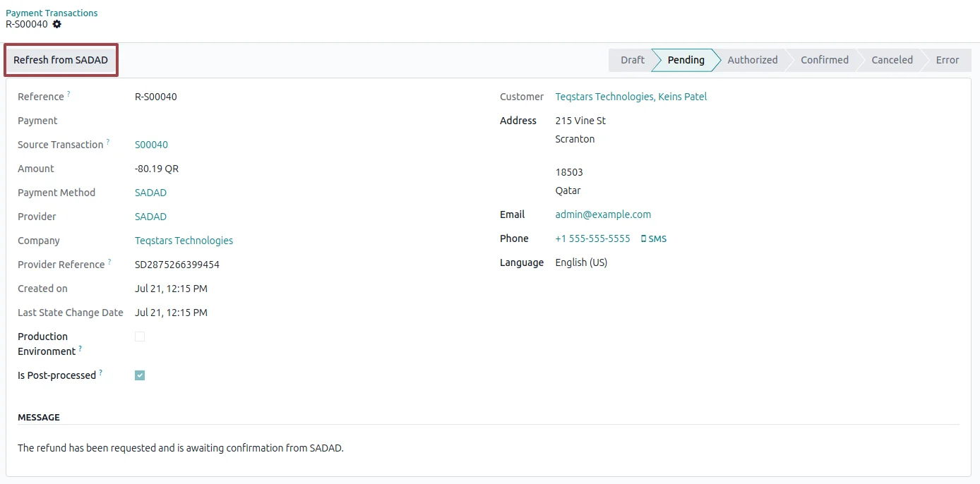Click the refund awaiting confirmation message text
980x484 pixels.
coord(181,448)
